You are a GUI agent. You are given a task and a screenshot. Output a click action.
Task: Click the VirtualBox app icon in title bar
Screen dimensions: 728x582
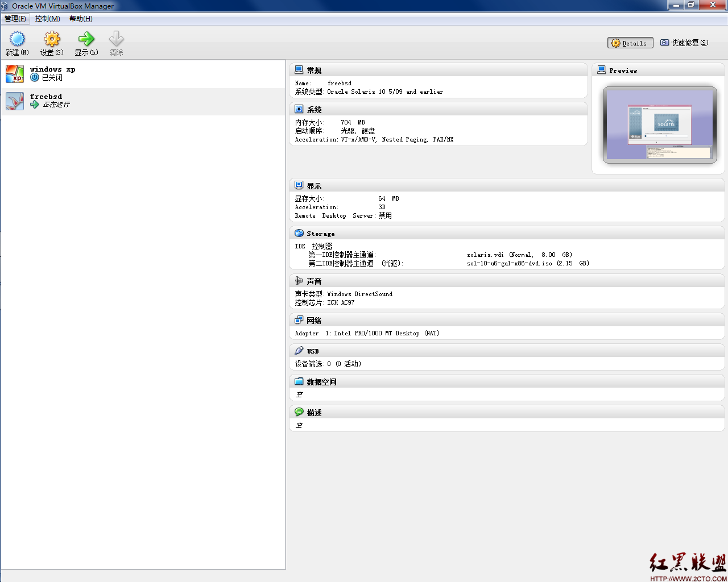5,6
